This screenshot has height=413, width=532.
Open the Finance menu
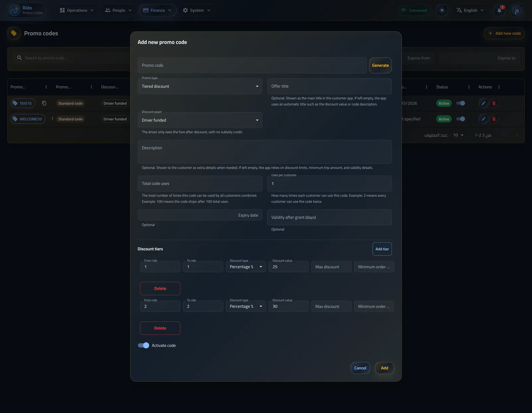(x=158, y=10)
